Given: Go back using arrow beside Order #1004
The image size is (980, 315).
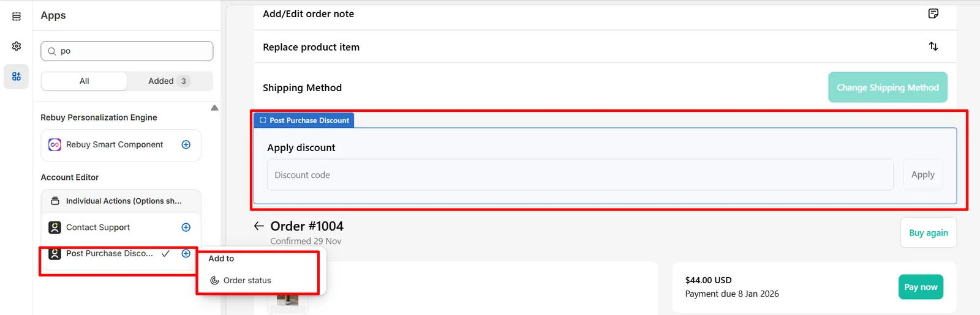Looking at the screenshot, I should tap(259, 226).
